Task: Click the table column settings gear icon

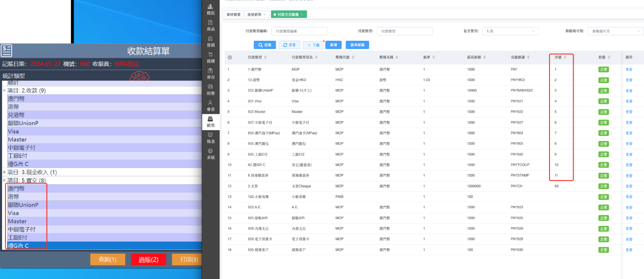Action: [x=230, y=57]
